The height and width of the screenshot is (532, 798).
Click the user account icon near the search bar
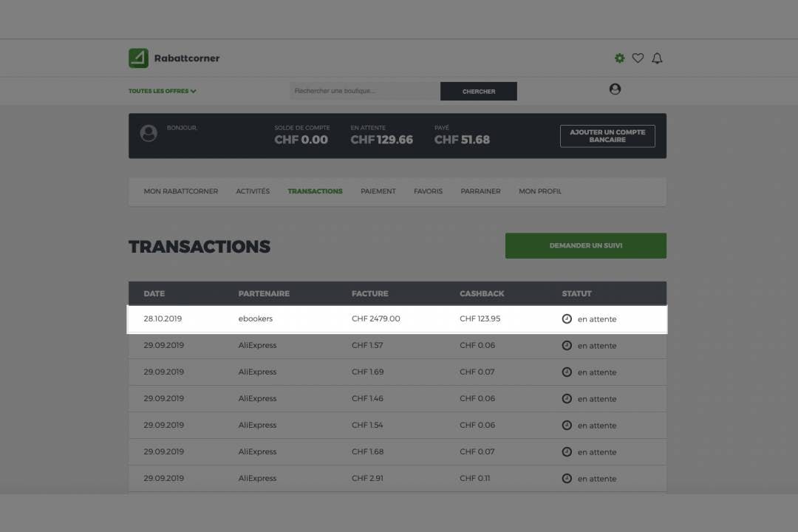point(615,89)
